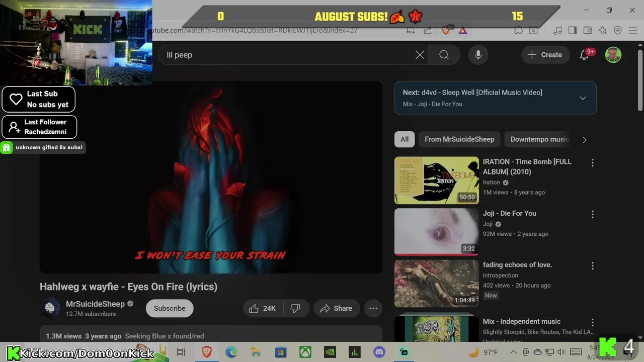Viewport: 644px width, 362px height.
Task: Start voice search with microphone icon
Action: [478, 55]
